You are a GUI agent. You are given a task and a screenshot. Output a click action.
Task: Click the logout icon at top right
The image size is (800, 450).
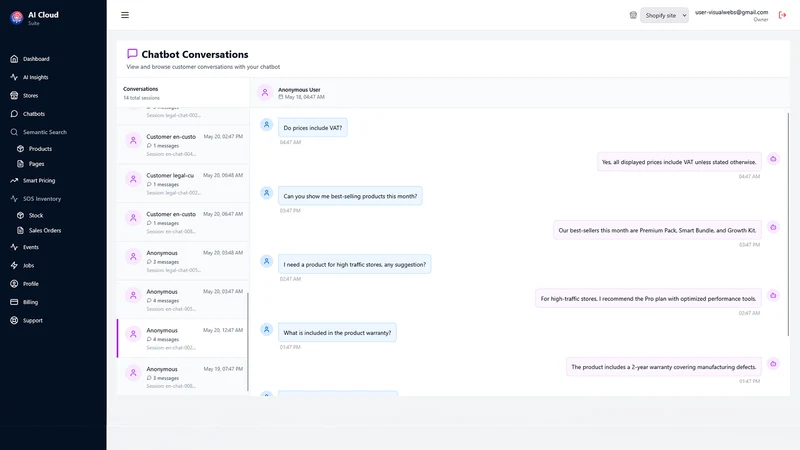point(782,15)
